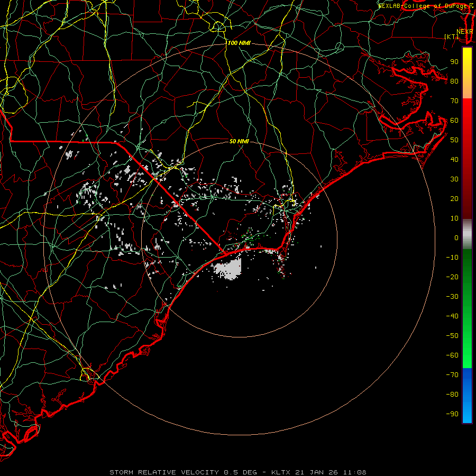Click the 50 value on velocity scale
This screenshot has height=476, width=476.
454,140
